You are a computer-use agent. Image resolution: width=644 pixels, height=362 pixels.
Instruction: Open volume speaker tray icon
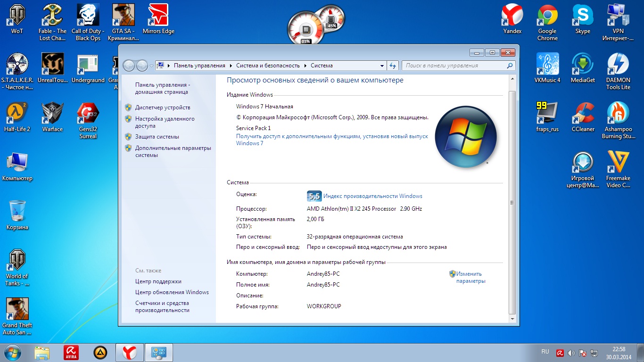click(x=571, y=353)
